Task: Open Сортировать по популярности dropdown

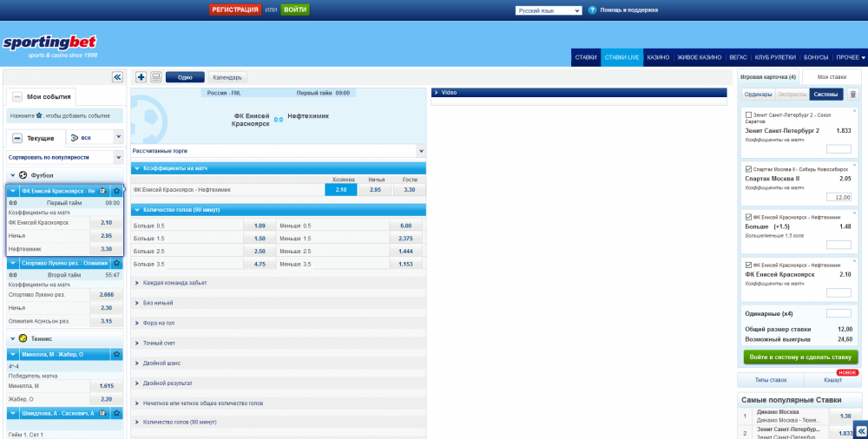Action: 65,158
